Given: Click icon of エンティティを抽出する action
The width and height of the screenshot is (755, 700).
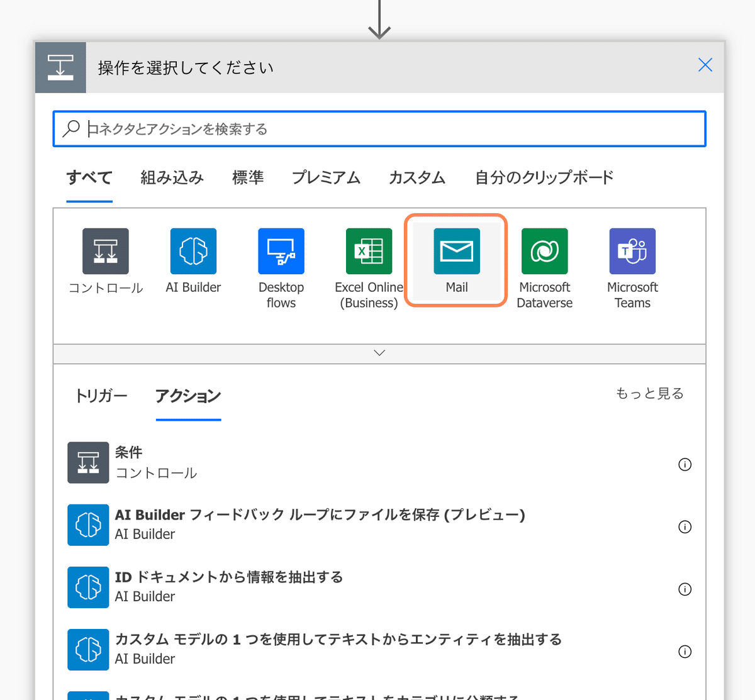Looking at the screenshot, I should 88,649.
